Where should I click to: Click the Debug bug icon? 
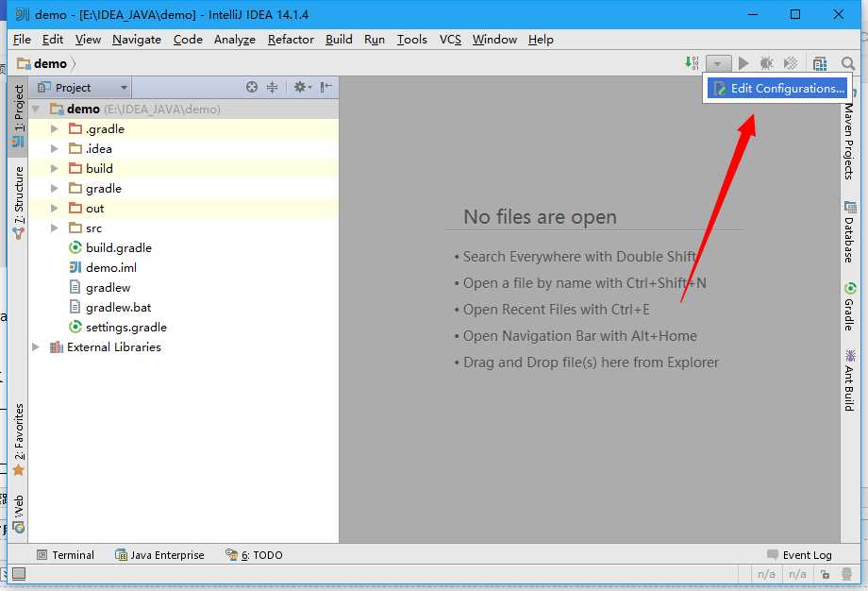[767, 63]
